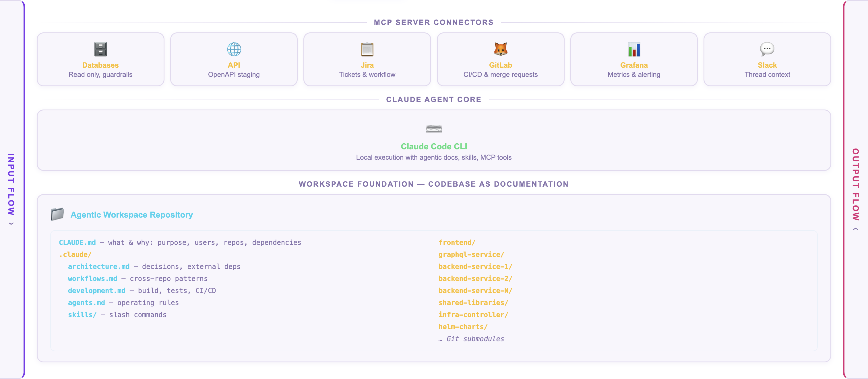Open the skills/ directory entry
868x379 pixels.
coord(82,314)
